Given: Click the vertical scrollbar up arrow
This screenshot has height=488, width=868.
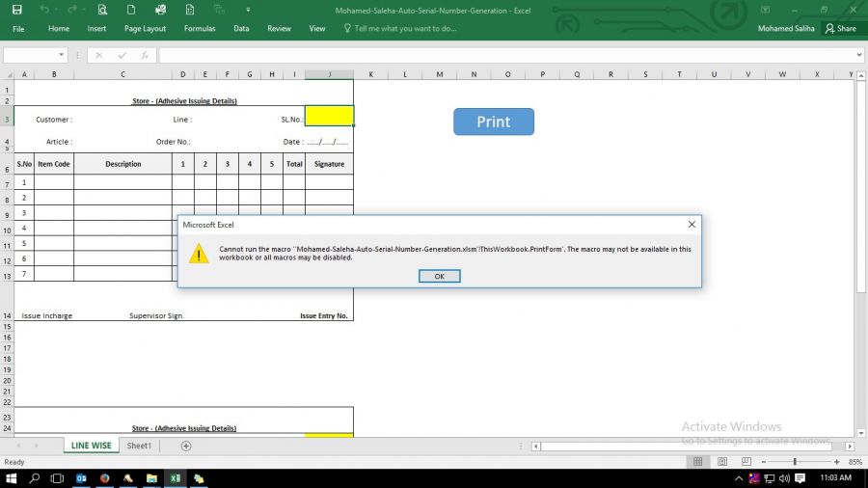Looking at the screenshot, I should coord(861,75).
